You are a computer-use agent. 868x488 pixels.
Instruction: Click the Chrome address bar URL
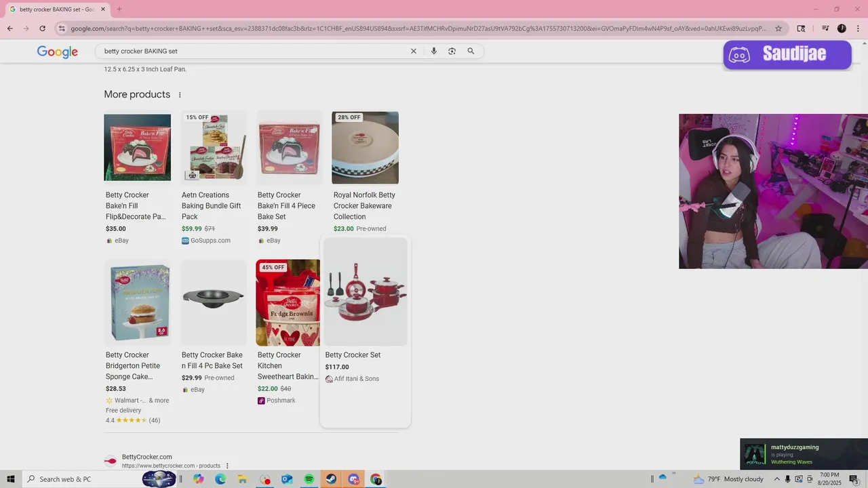pos(418,28)
